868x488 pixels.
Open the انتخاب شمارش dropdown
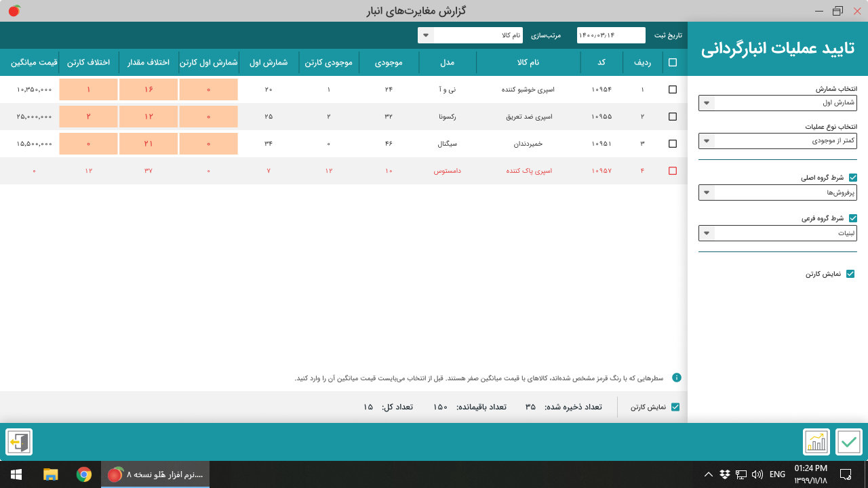click(778, 103)
